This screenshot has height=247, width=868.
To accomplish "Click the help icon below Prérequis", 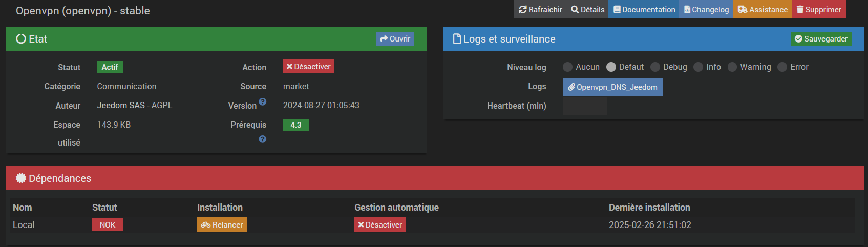I will 263,139.
